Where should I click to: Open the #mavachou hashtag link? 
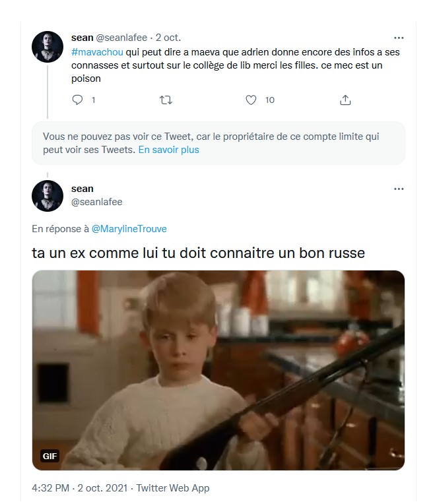point(97,52)
